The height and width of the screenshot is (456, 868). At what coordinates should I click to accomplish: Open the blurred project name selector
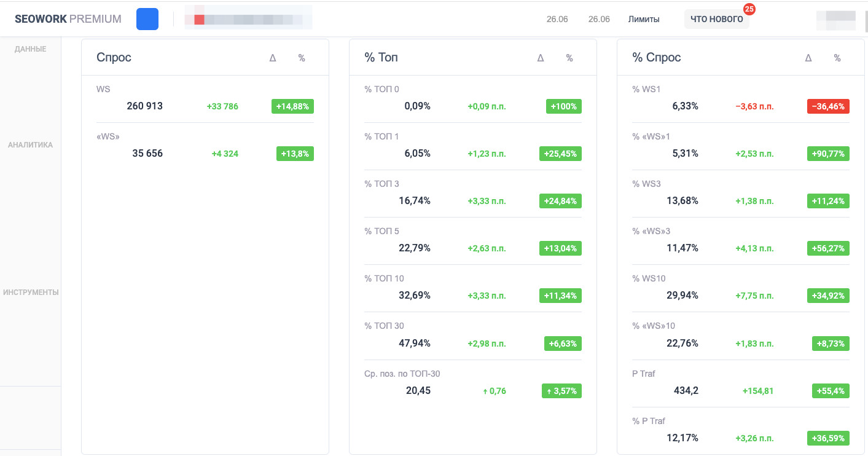(x=248, y=19)
